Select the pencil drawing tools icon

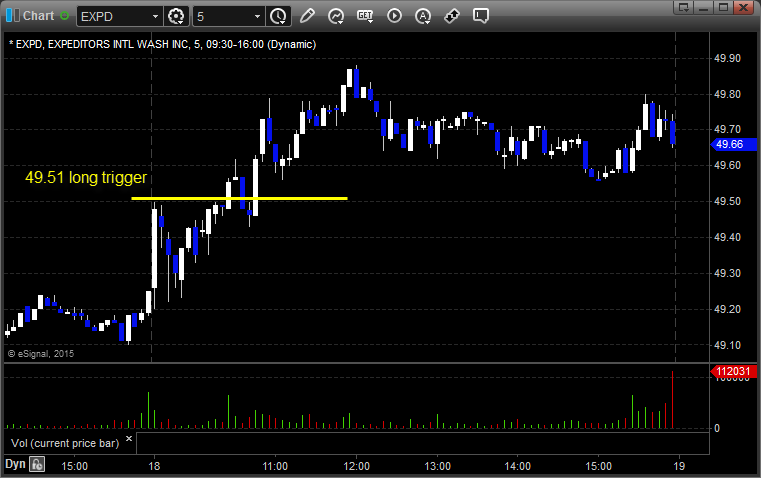(x=307, y=16)
